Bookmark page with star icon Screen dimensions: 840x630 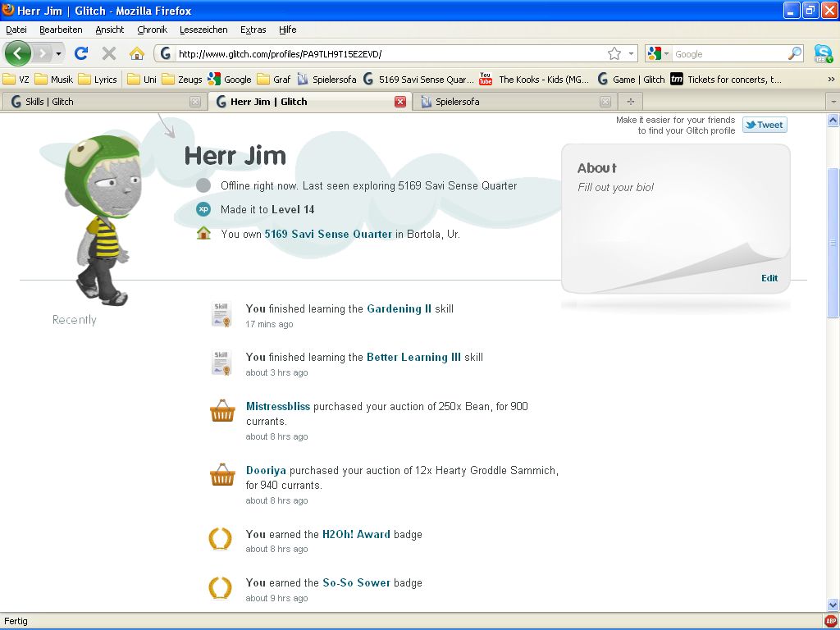pyautogui.click(x=614, y=53)
